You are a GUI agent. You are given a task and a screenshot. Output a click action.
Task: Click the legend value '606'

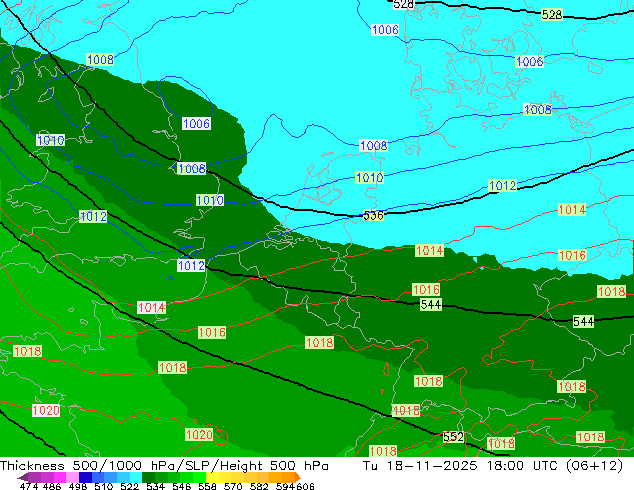point(305,486)
